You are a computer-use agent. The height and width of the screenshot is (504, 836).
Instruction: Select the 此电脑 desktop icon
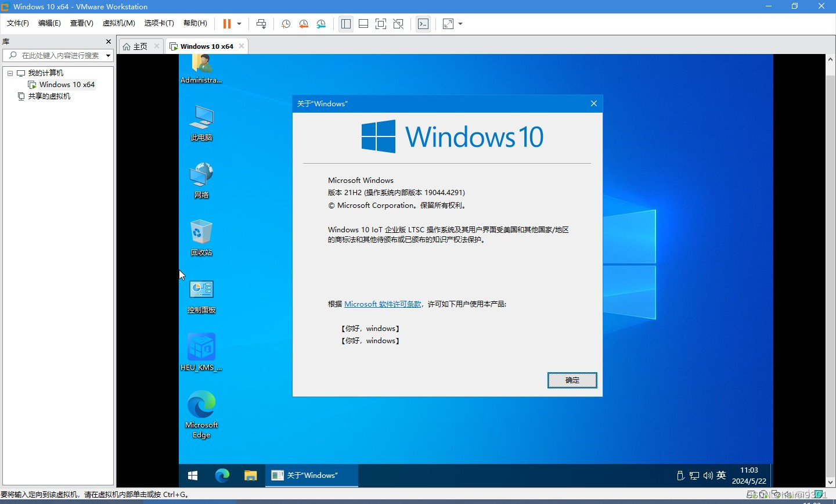(201, 123)
